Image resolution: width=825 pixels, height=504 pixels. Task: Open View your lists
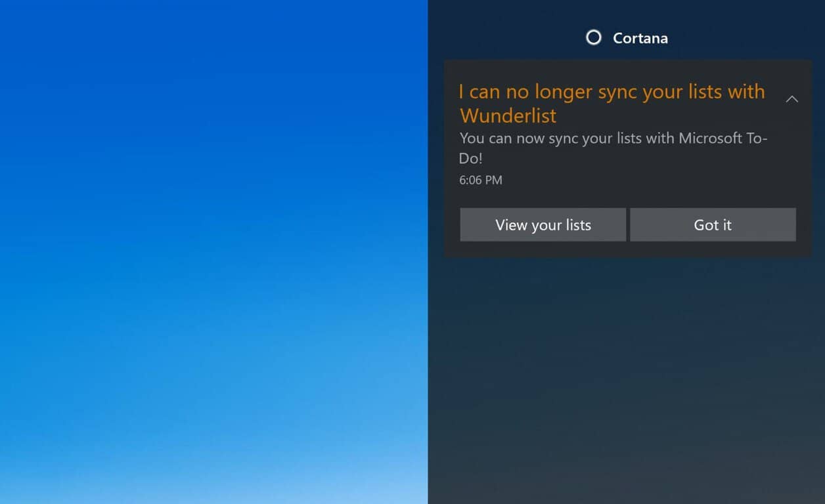tap(543, 225)
